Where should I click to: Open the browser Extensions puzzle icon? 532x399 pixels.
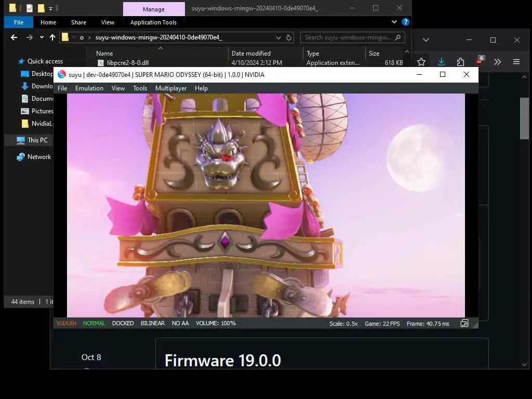460,62
